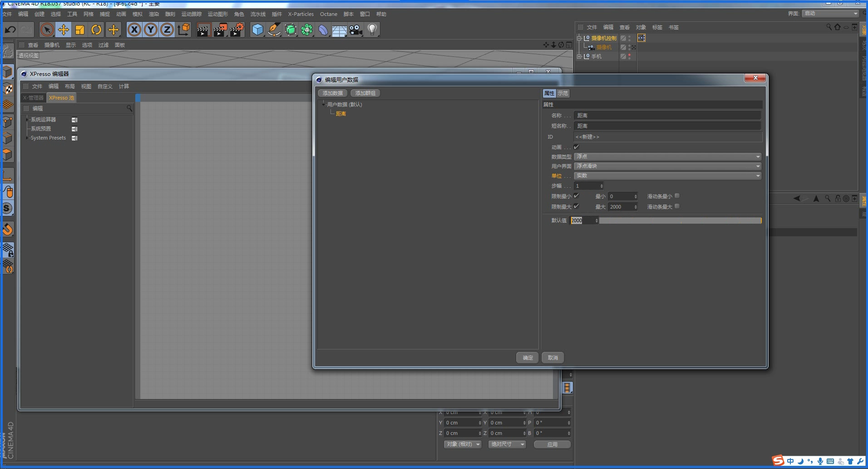Click the Sogou input method logo
The image size is (868, 469).
click(778, 461)
